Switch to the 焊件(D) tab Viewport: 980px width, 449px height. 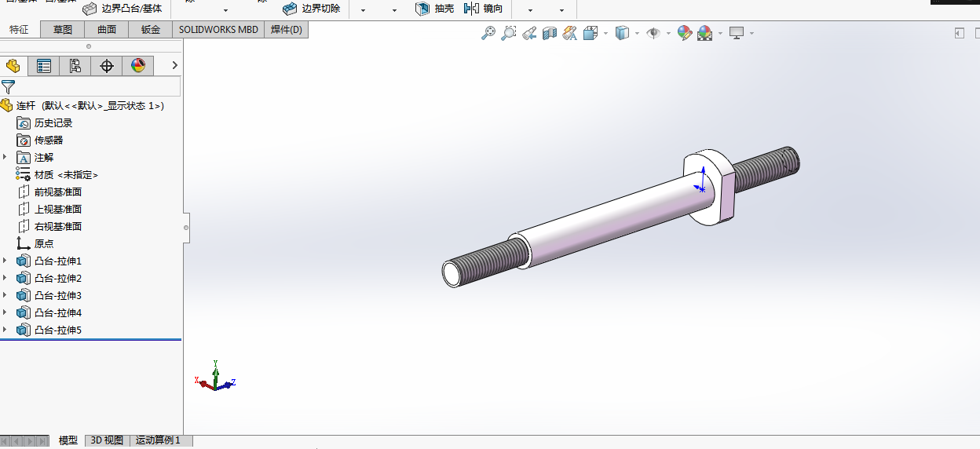pos(286,30)
